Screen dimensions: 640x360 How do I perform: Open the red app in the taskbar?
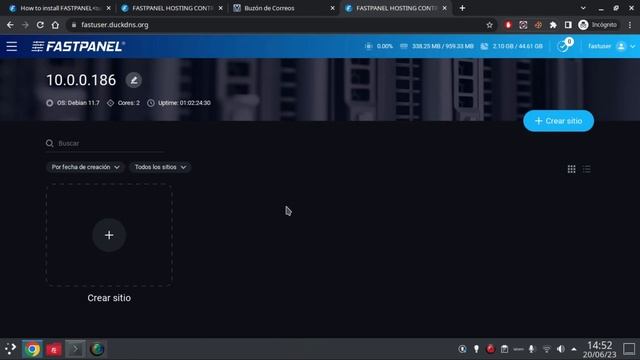pyautogui.click(x=54, y=349)
